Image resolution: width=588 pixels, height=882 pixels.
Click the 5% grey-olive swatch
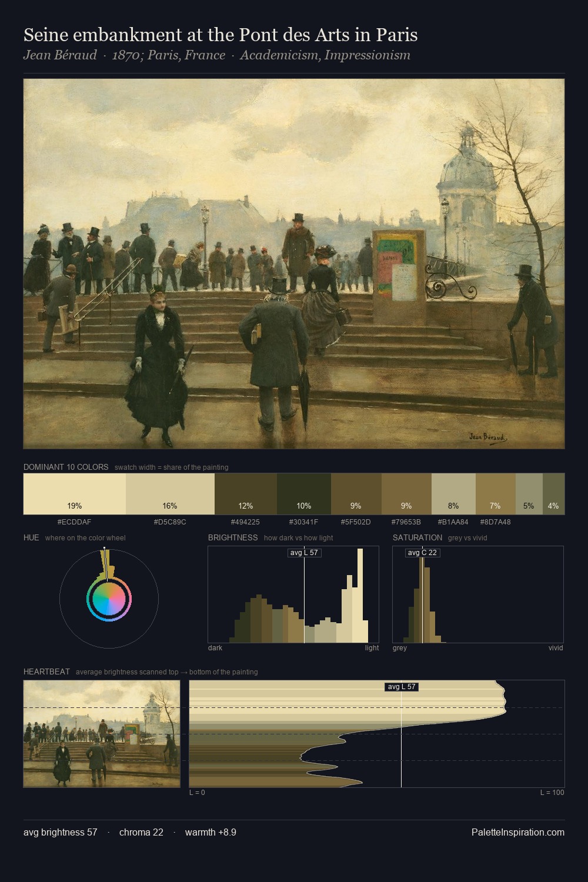[529, 494]
